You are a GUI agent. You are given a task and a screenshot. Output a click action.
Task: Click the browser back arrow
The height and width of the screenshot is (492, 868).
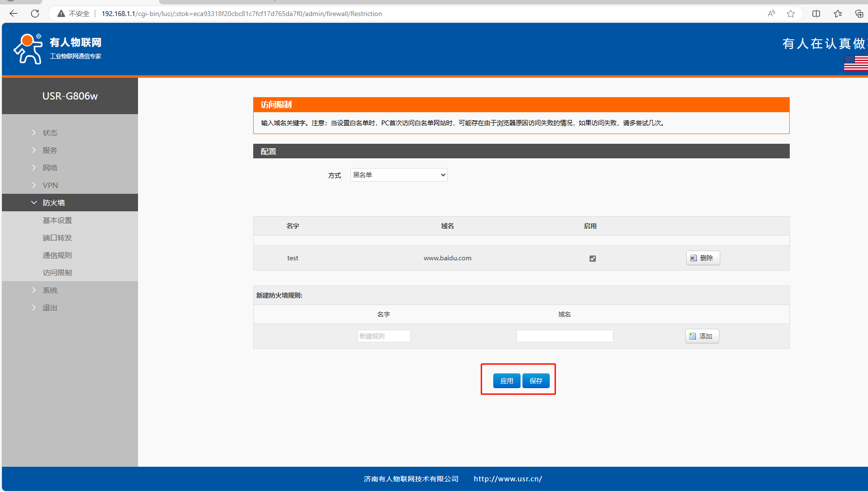[14, 14]
